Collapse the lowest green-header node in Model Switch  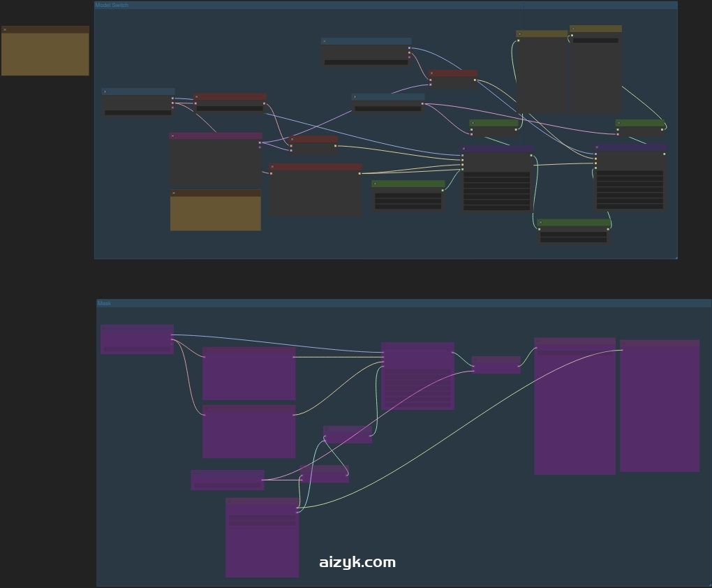click(x=540, y=223)
